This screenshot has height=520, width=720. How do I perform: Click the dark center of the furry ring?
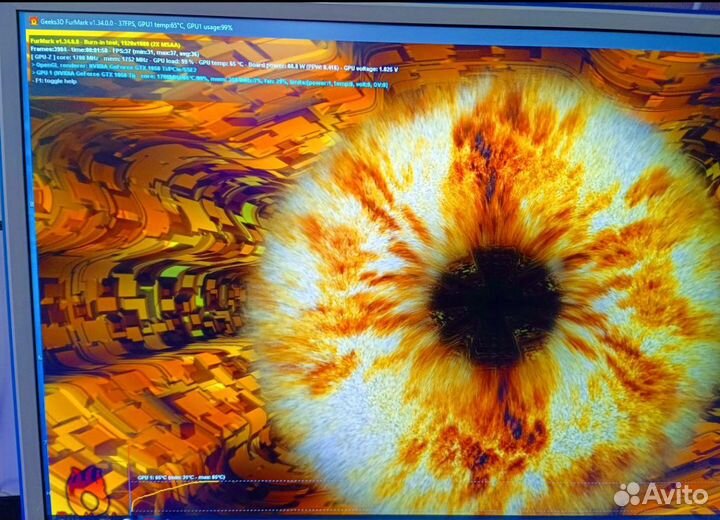pos(495,300)
